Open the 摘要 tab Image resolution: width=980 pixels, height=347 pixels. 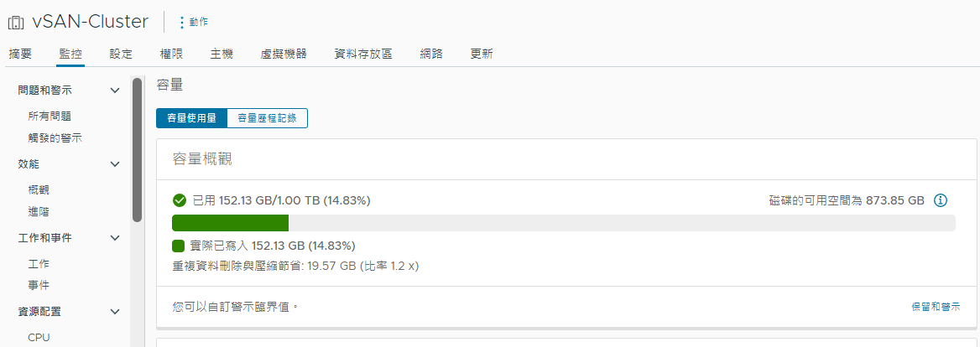click(20, 54)
